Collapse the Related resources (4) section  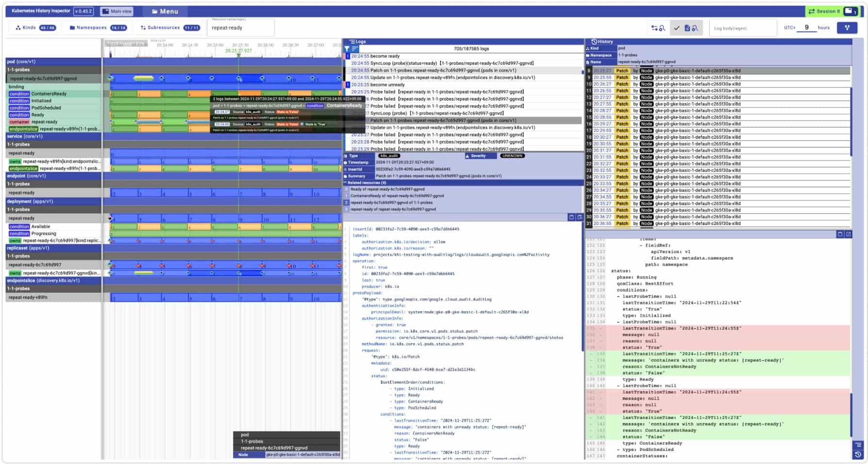346,183
